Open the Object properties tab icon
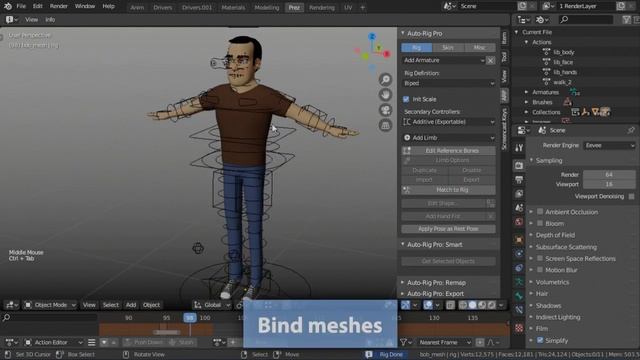 tap(519, 240)
